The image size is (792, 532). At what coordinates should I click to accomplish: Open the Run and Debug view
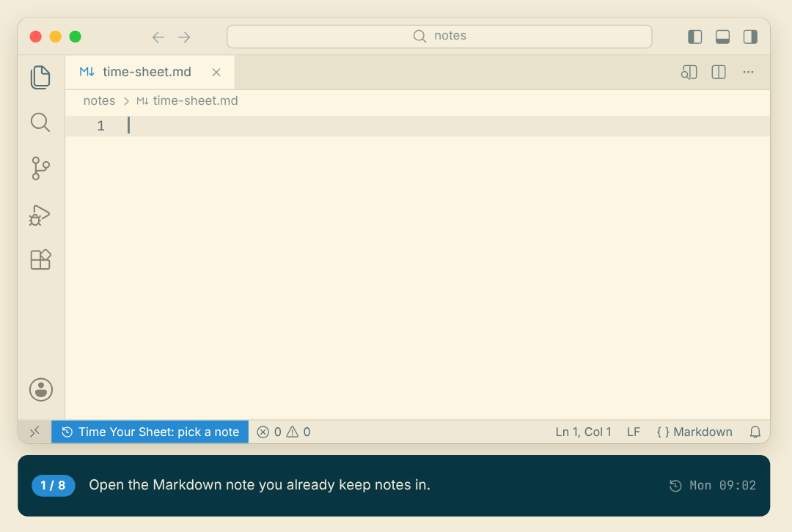pyautogui.click(x=40, y=215)
